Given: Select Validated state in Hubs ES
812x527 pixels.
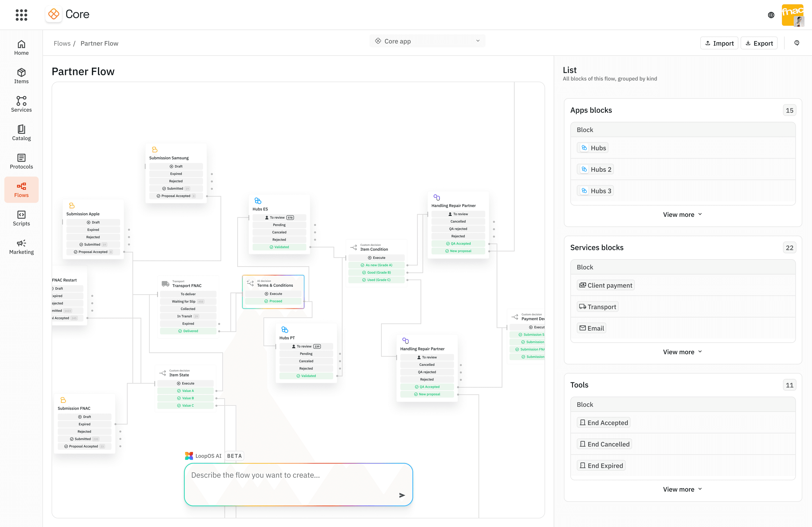Looking at the screenshot, I should click(279, 247).
